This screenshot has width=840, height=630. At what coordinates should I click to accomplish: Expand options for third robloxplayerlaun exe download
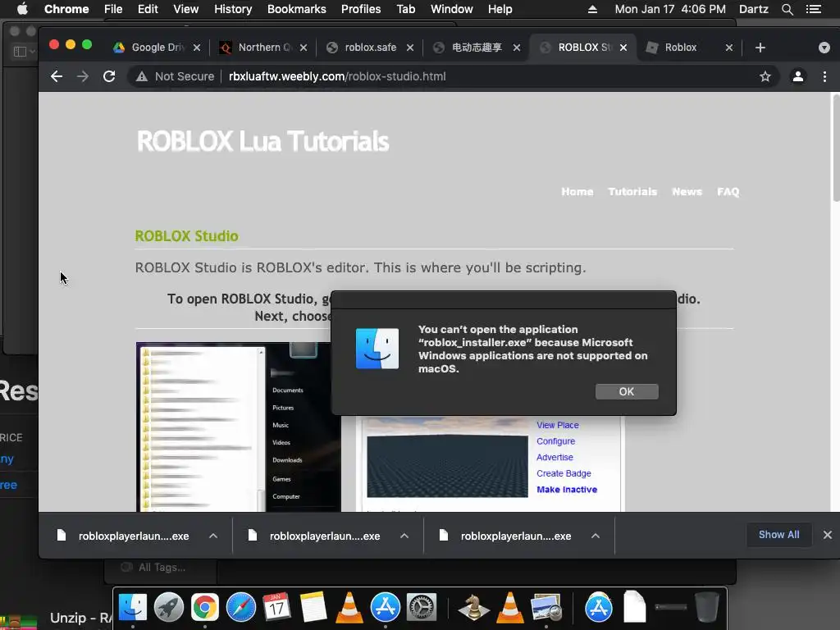pyautogui.click(x=596, y=536)
